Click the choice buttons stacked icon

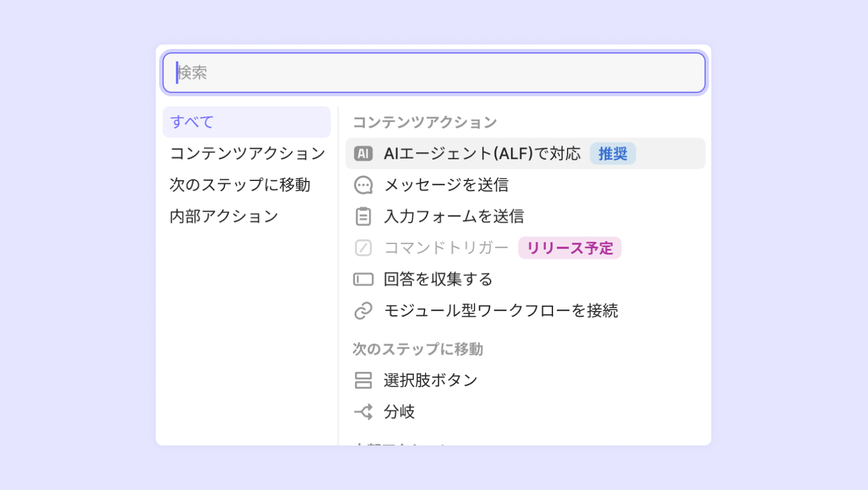tap(363, 380)
